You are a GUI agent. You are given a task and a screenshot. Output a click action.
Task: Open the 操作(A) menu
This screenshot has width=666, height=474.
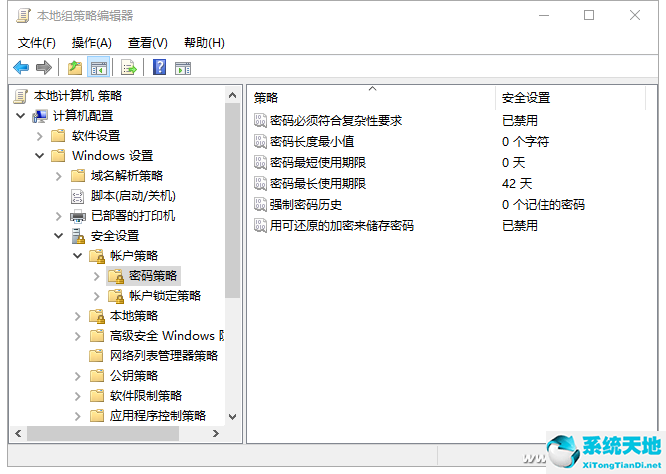click(92, 43)
